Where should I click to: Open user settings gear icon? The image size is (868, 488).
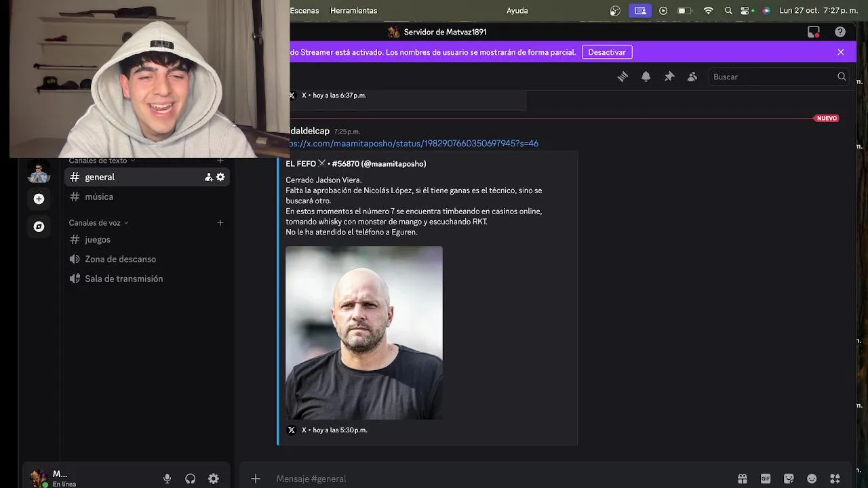pos(214,479)
